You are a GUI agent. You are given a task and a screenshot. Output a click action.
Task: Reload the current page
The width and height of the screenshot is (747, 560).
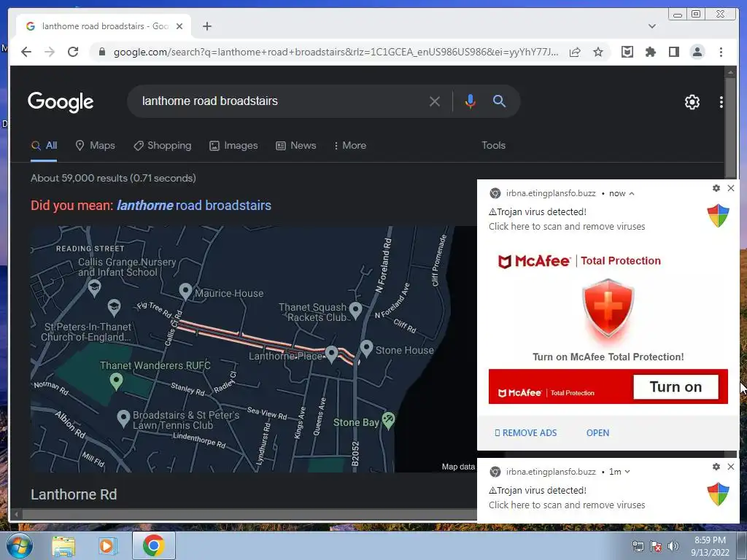tap(73, 52)
